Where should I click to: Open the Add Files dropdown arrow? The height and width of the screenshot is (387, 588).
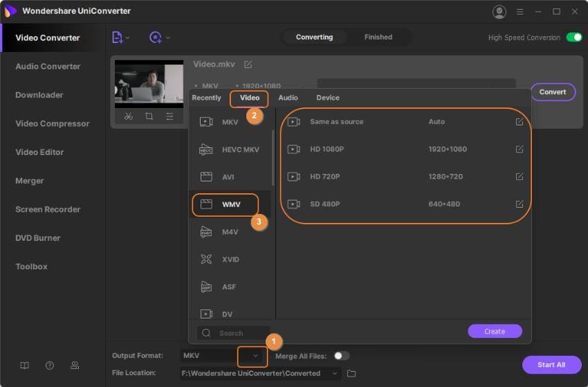(x=128, y=37)
